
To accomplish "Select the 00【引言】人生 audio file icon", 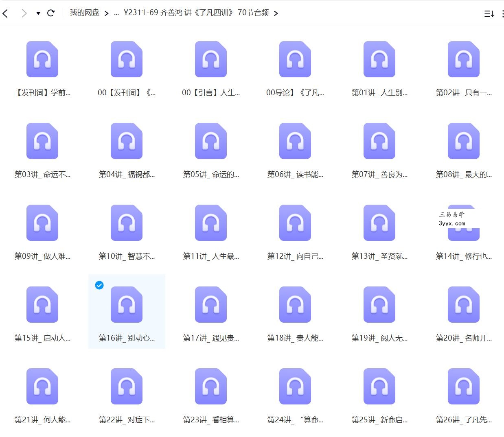I will [x=211, y=59].
